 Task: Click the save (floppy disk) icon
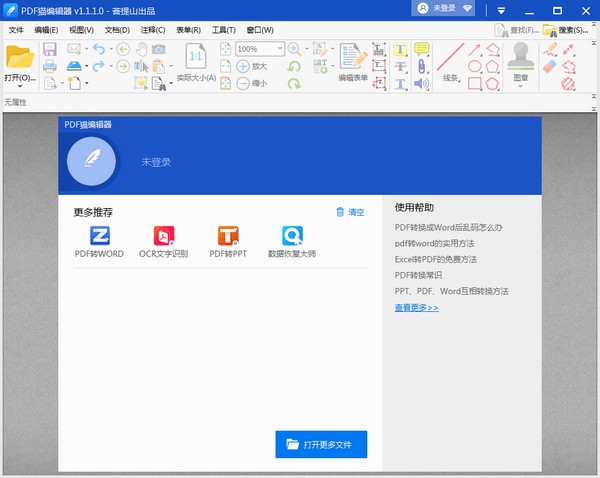pos(49,49)
